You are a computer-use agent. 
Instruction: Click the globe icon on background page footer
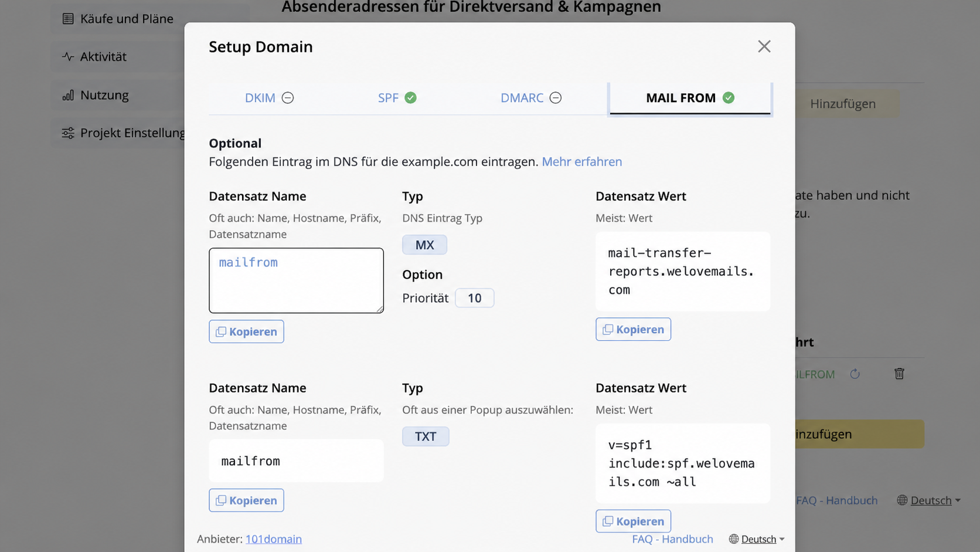coord(902,500)
